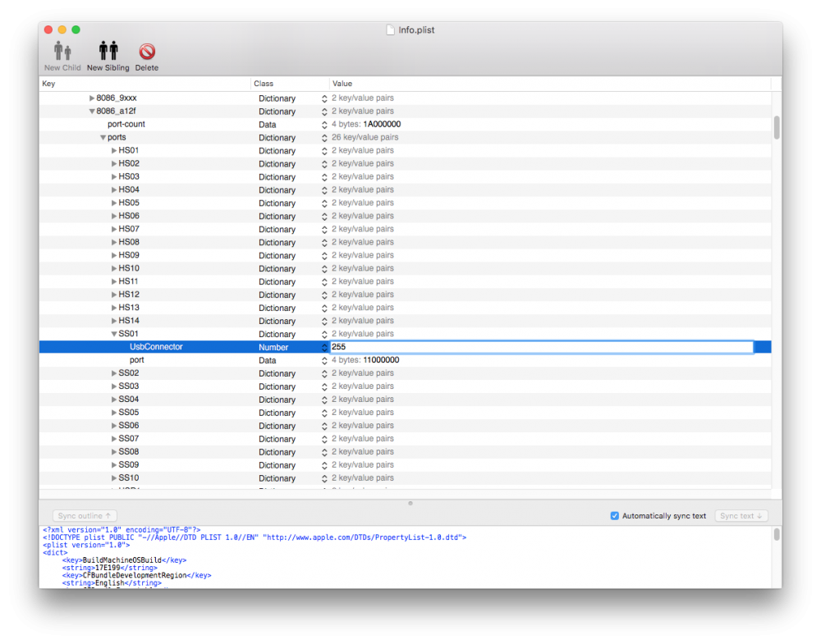Image resolution: width=821 pixels, height=644 pixels.
Task: Open class stepper for the port Data row
Action: pyautogui.click(x=324, y=360)
